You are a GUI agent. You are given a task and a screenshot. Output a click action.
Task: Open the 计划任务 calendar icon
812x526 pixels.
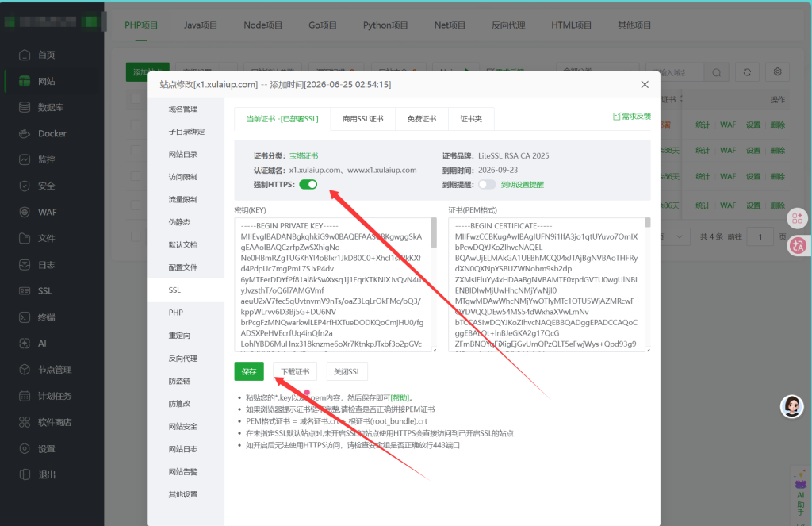(x=25, y=396)
